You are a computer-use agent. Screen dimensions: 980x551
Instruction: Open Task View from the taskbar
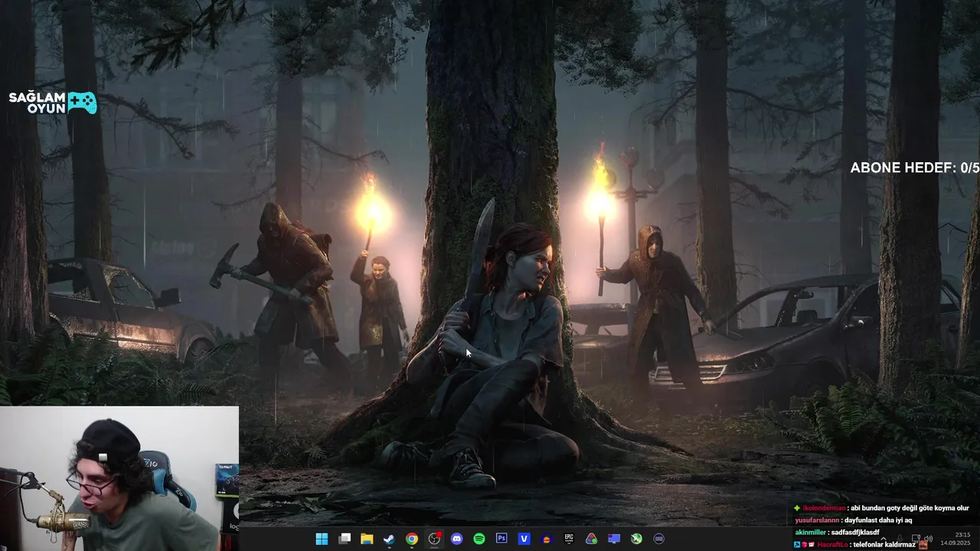click(x=345, y=539)
